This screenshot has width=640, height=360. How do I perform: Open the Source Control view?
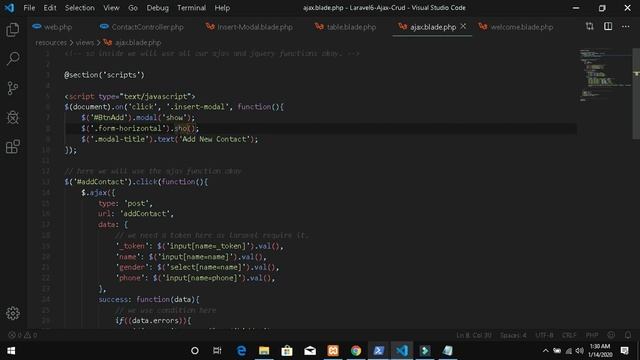click(x=13, y=88)
